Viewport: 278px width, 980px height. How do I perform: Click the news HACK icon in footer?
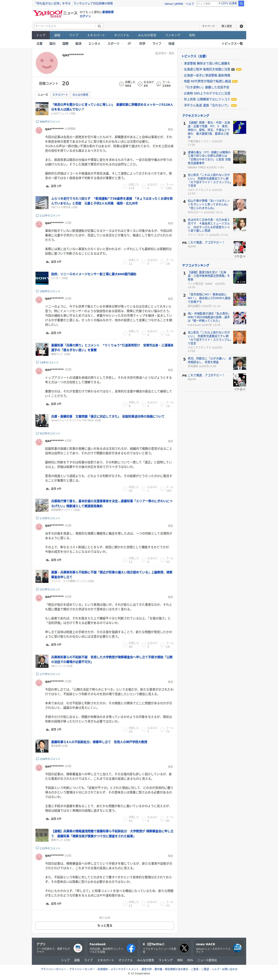(237, 948)
